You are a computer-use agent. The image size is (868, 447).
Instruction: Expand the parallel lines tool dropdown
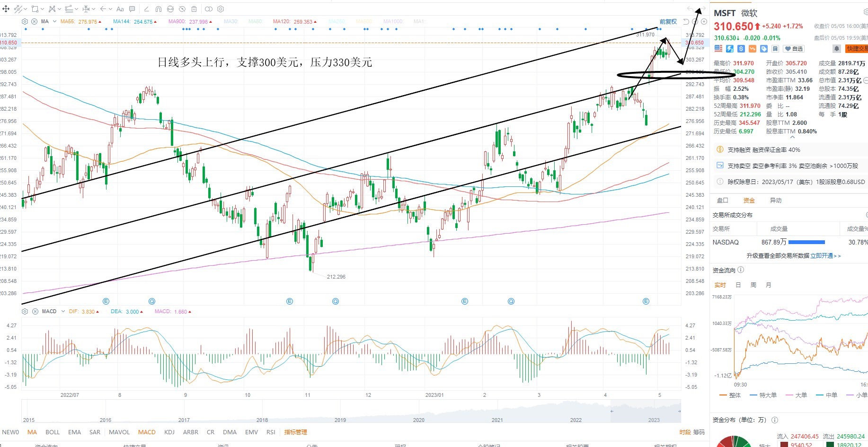(77, 9)
